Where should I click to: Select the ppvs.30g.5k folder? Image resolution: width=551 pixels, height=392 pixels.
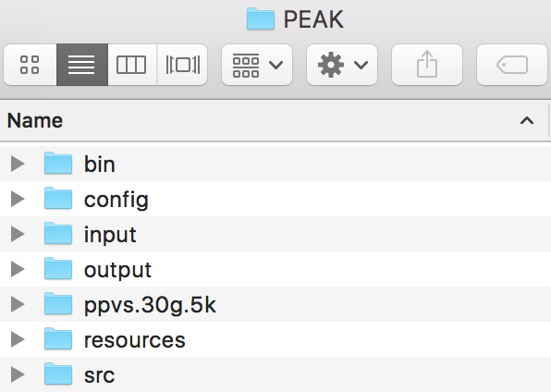point(275,304)
